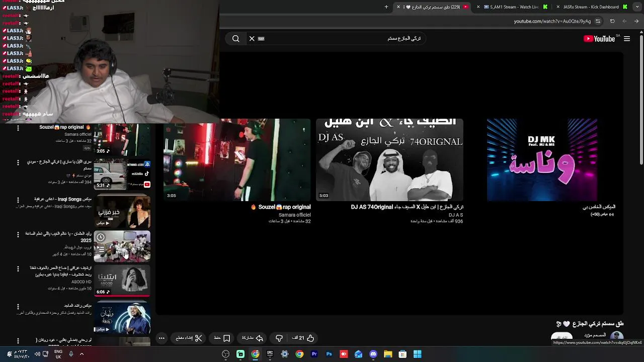Open a new browser tab with plus
The width and height of the screenshot is (644, 362).
[x=386, y=7]
